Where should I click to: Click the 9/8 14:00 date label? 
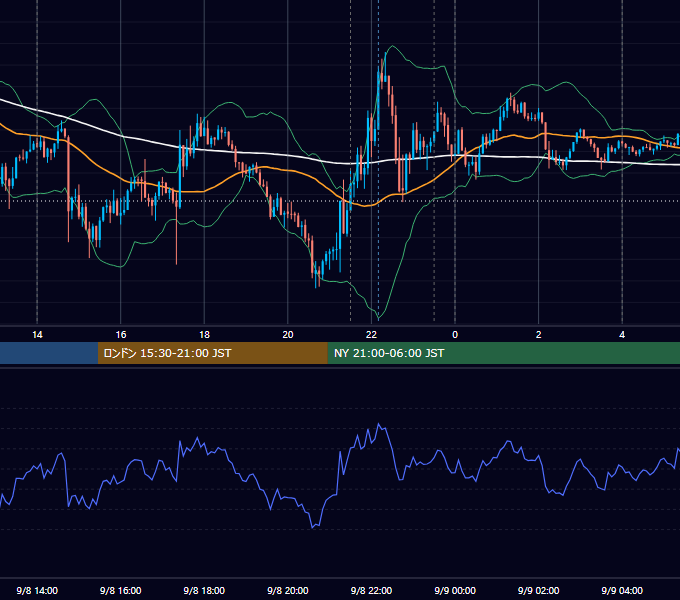[37, 590]
